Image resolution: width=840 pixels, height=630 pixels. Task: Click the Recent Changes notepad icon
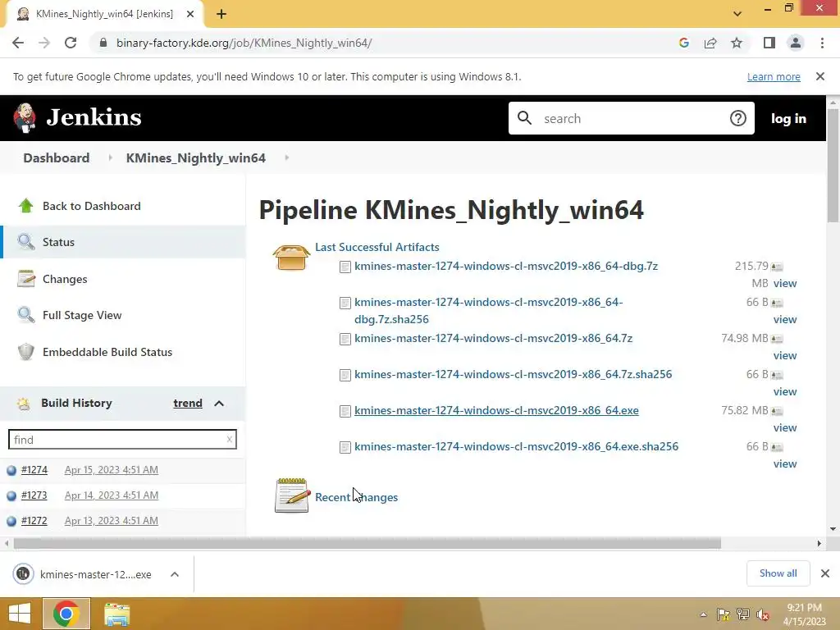[292, 495]
